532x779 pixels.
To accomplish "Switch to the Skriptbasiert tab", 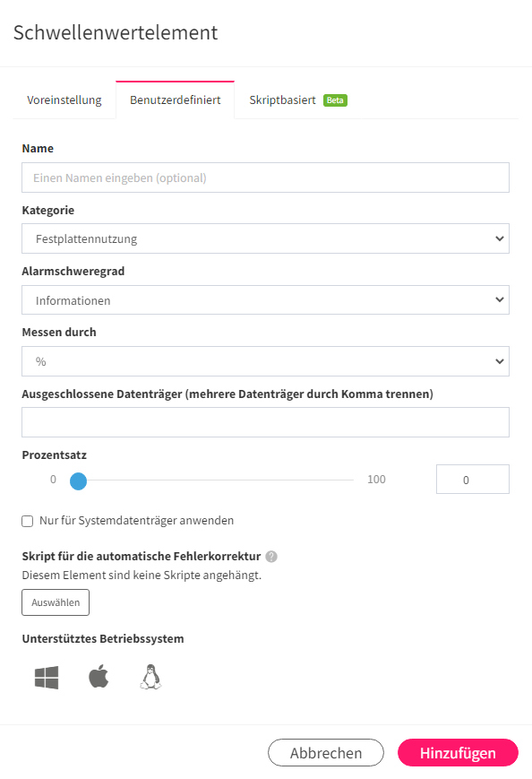I will 297,100.
